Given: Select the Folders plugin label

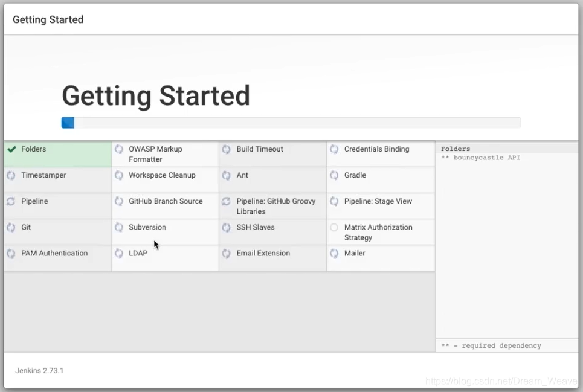Looking at the screenshot, I should pyautogui.click(x=33, y=149).
